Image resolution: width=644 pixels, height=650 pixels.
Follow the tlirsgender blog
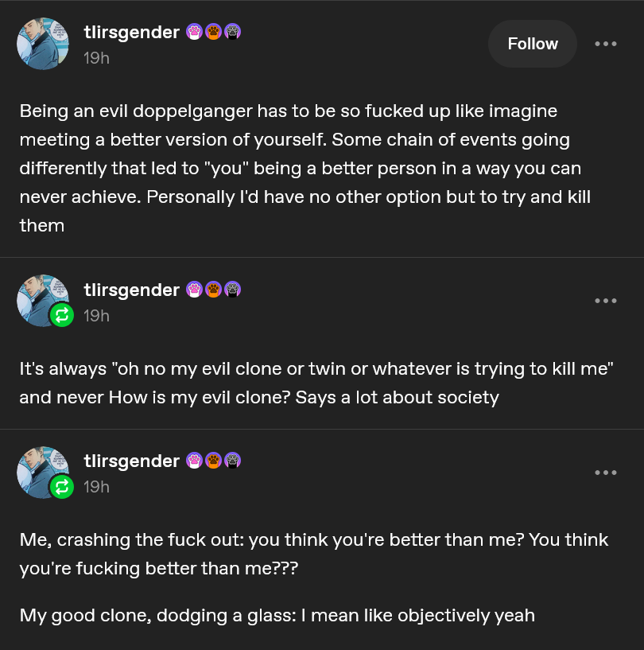[532, 44]
